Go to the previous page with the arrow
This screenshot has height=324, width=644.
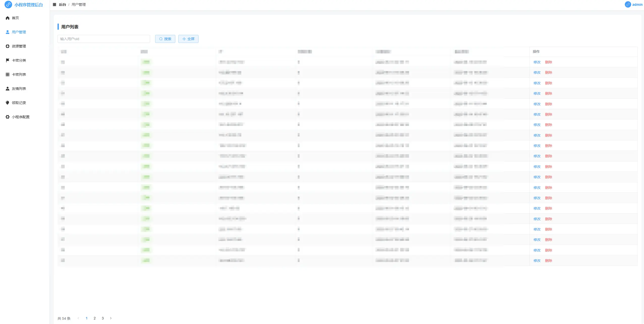(x=78, y=318)
